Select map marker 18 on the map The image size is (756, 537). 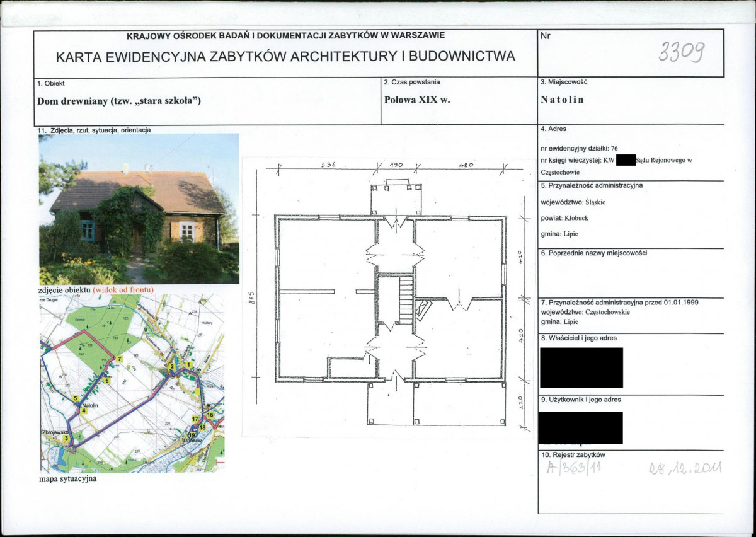click(202, 427)
